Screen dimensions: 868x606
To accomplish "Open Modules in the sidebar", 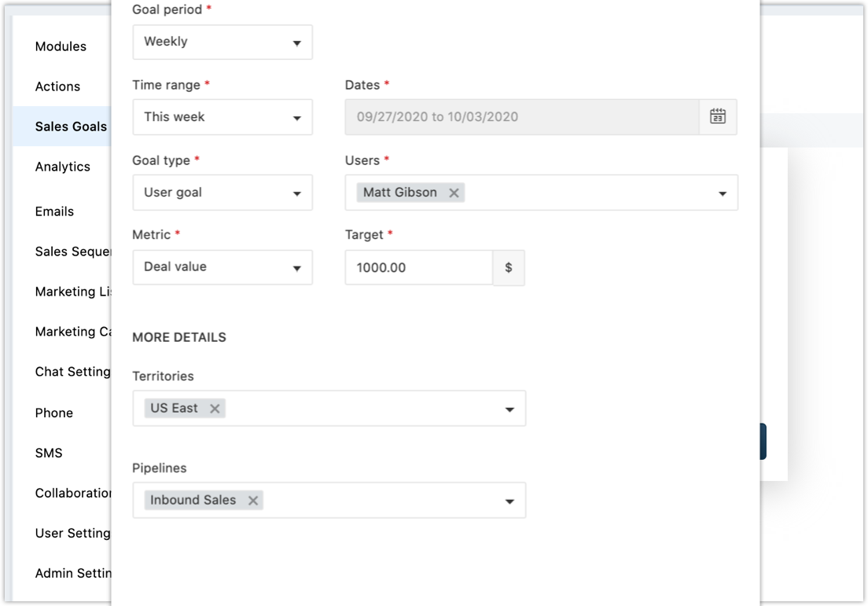I will (x=61, y=46).
